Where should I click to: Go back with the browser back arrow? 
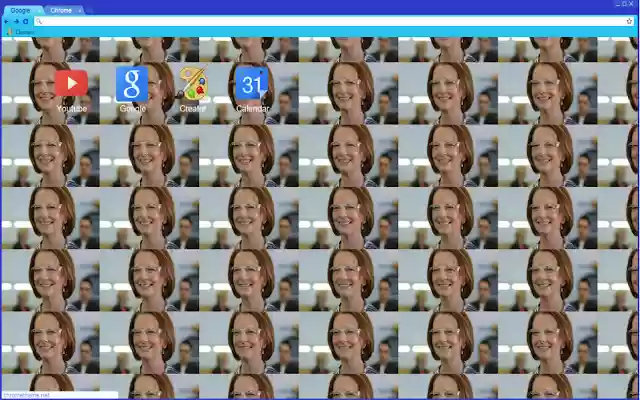tap(6, 21)
